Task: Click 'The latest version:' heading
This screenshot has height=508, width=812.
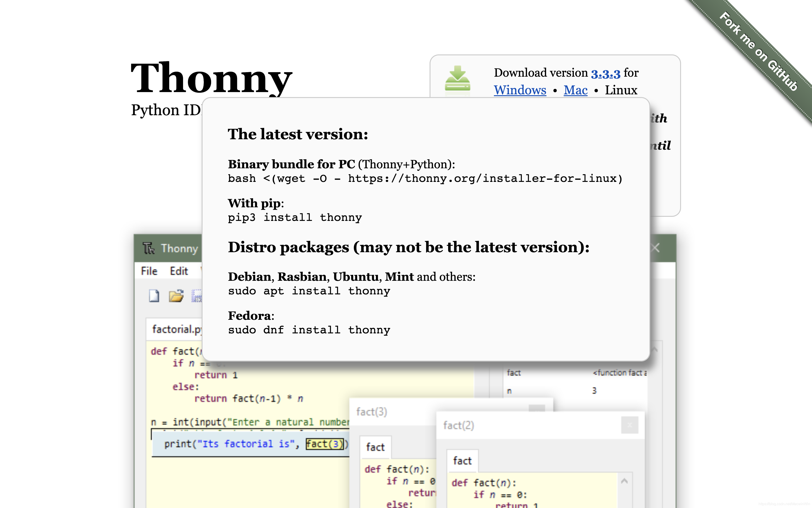Action: point(298,134)
